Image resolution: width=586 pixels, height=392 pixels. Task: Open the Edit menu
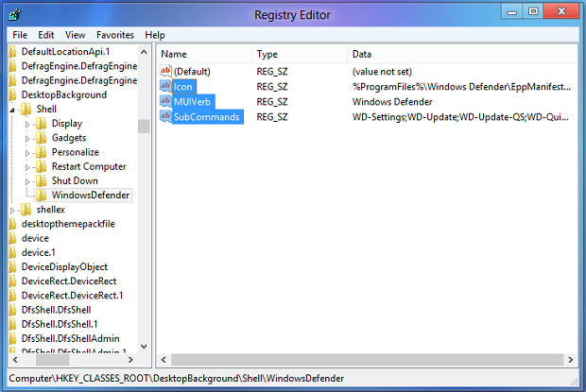pos(46,35)
